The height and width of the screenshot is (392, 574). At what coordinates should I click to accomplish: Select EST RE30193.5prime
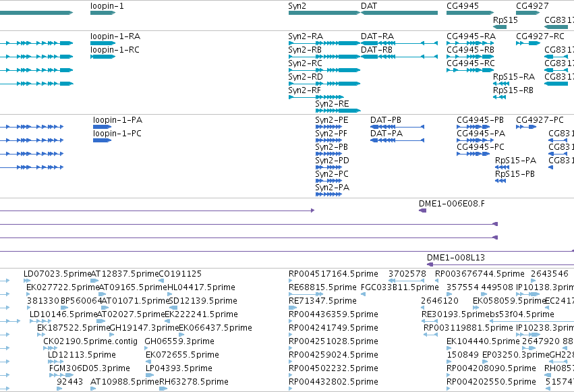(x=430, y=321)
